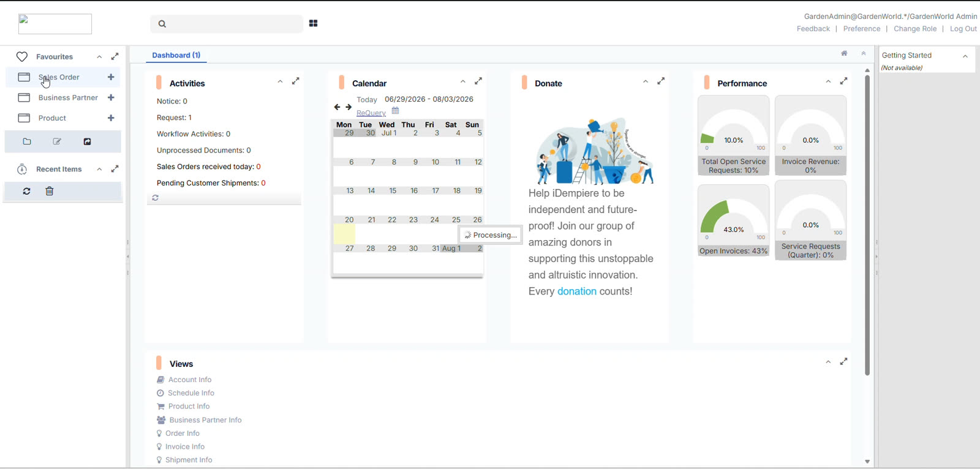Screen dimensions: 980x469
Task: Refresh the Activities panel
Action: click(x=156, y=198)
